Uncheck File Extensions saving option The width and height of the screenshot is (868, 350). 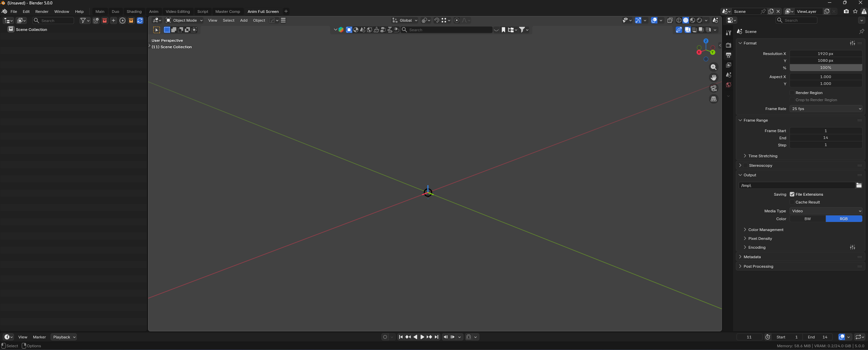coord(792,194)
